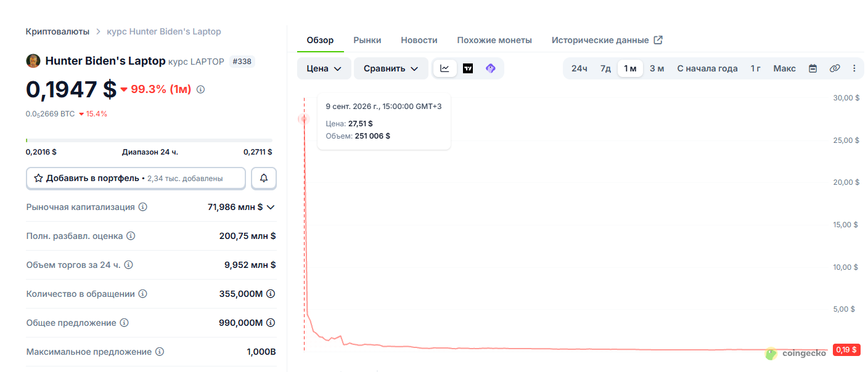Click the 9,952 млн $ volume value
The height and width of the screenshot is (372, 868).
coord(250,265)
